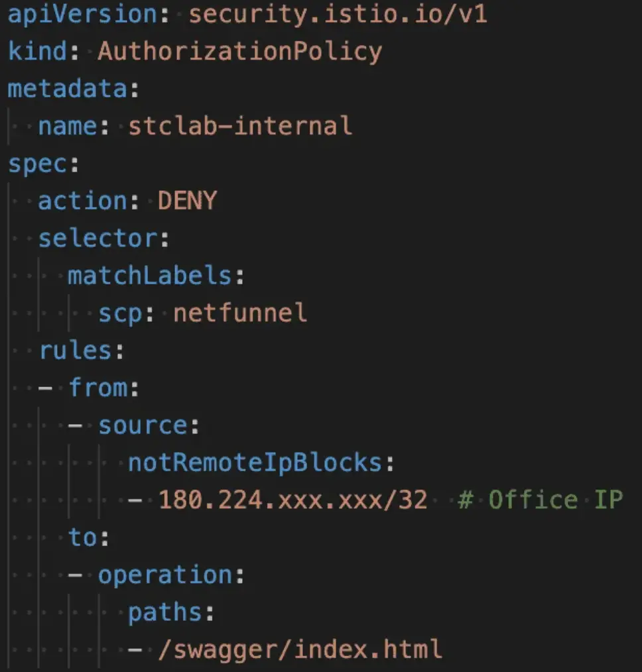Place cursor on spec key

tap(37, 163)
